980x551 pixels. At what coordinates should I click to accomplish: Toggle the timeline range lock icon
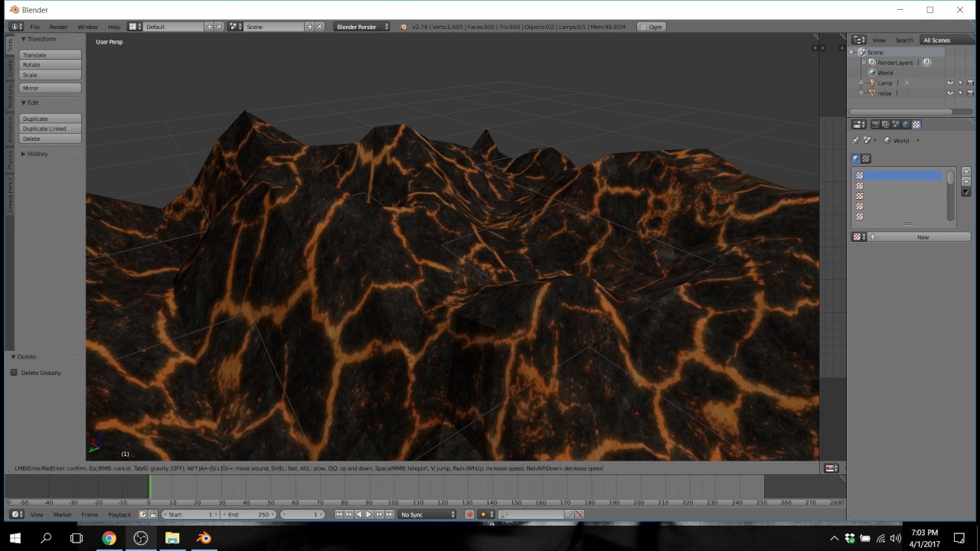click(x=153, y=514)
